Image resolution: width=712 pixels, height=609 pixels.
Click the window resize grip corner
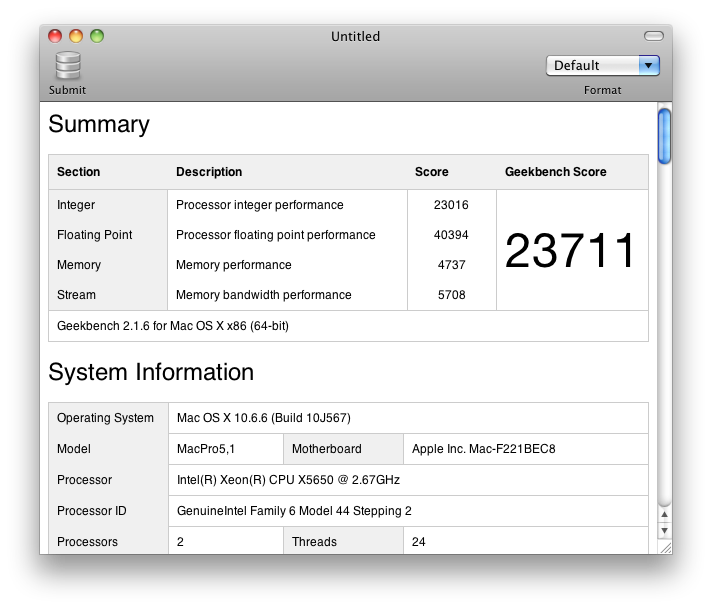(x=666, y=548)
